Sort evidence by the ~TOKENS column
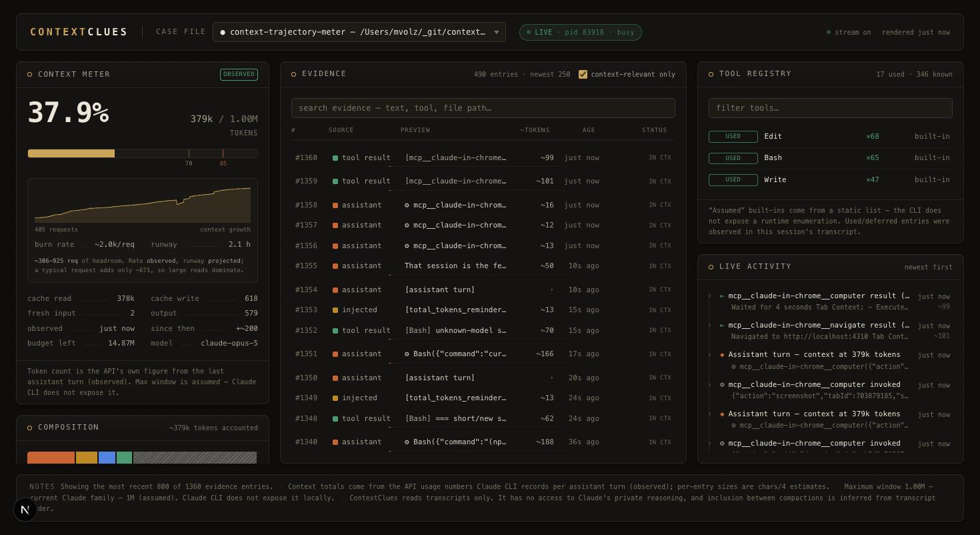 [x=535, y=130]
